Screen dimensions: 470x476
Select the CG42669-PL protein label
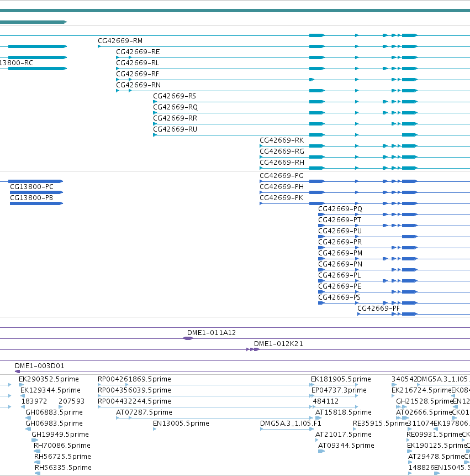tap(340, 275)
